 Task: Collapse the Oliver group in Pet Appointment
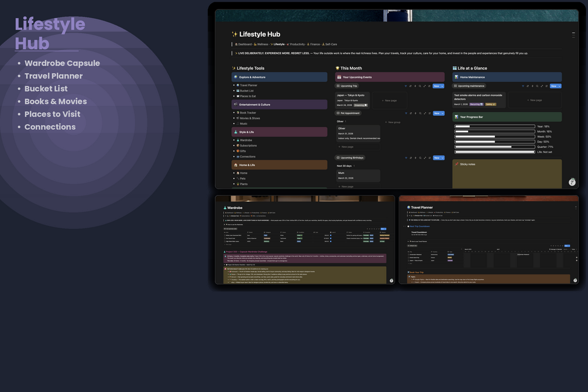point(340,122)
